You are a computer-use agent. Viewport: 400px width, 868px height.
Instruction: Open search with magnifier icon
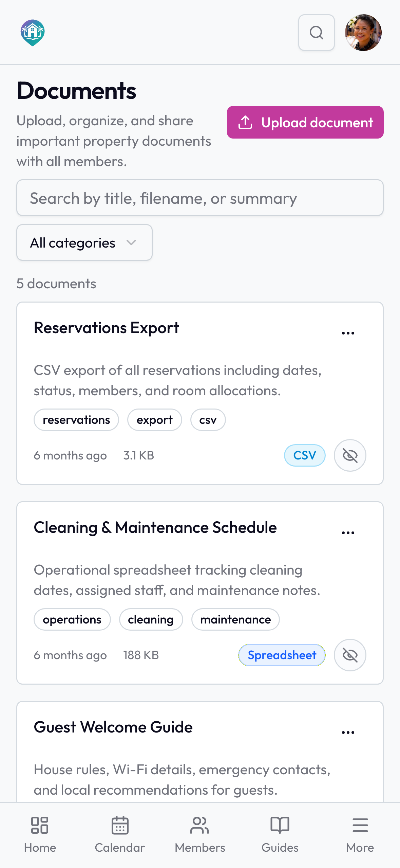pyautogui.click(x=316, y=33)
